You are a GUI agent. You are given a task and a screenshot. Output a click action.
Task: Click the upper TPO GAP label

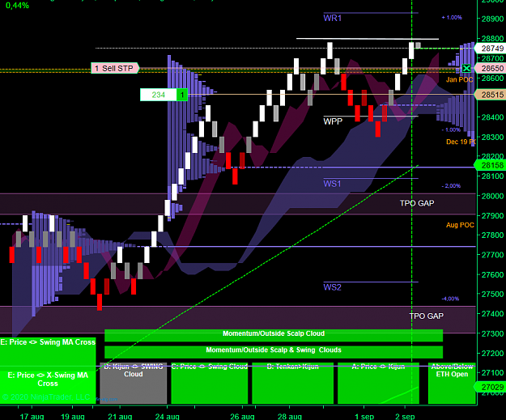[417, 203]
